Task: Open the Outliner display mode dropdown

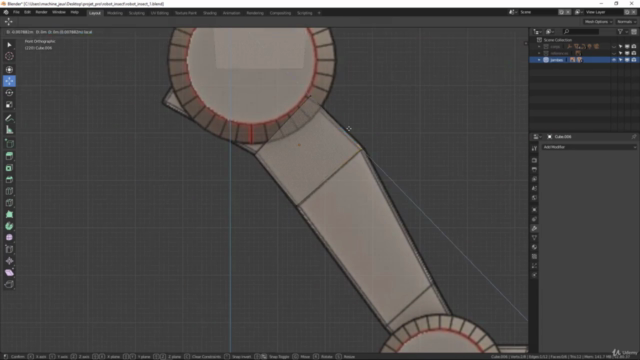Action: tap(550, 31)
